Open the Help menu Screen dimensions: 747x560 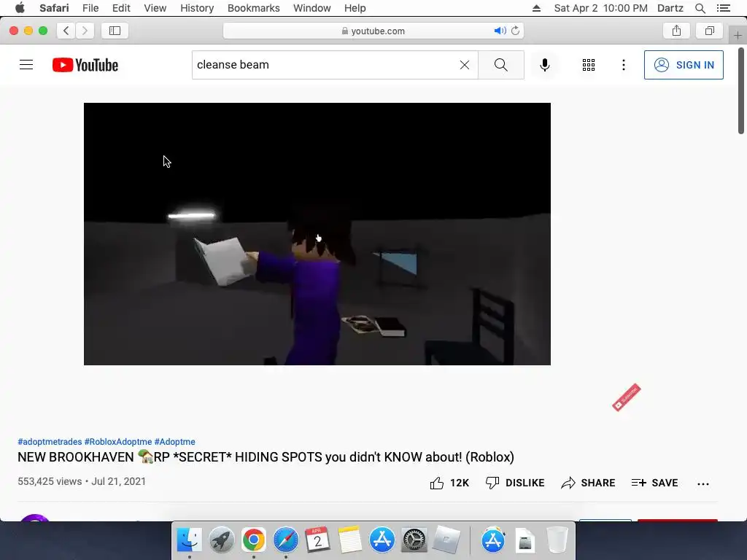[355, 8]
